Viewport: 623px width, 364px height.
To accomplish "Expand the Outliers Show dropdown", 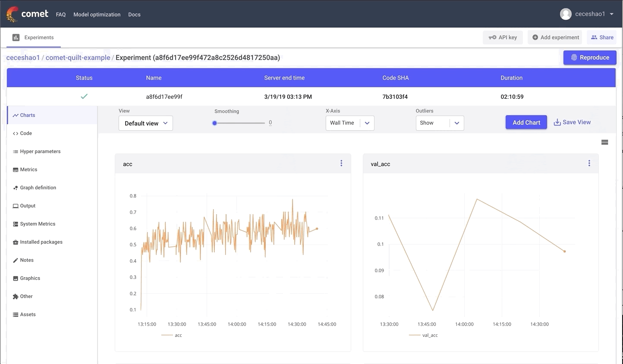I will [x=440, y=123].
